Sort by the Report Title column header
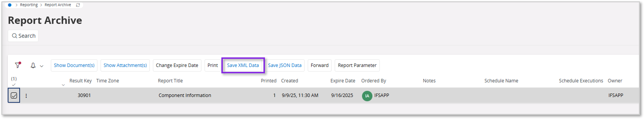 (170, 81)
